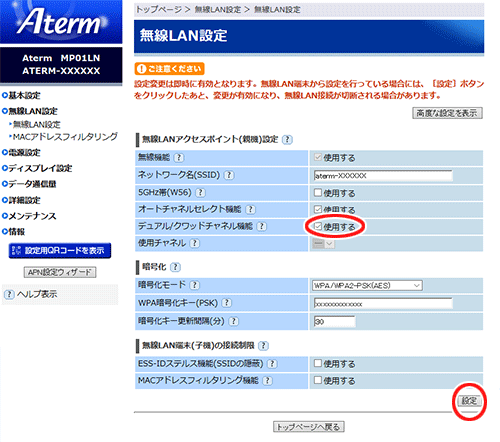Open help for 無線LAN端末(子機)の接続制限 heading

pyautogui.click(x=263, y=346)
